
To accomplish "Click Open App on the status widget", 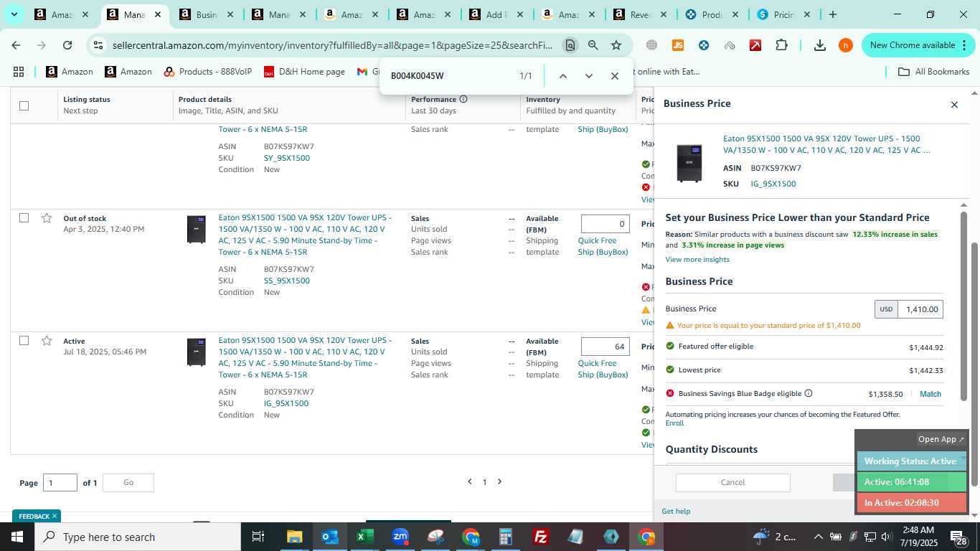I will pos(941,439).
